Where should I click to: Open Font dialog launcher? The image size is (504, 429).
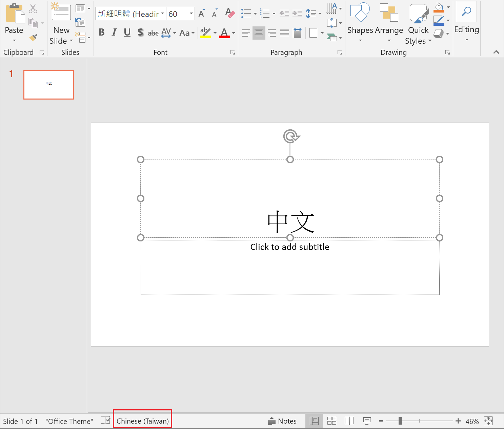[x=233, y=52]
